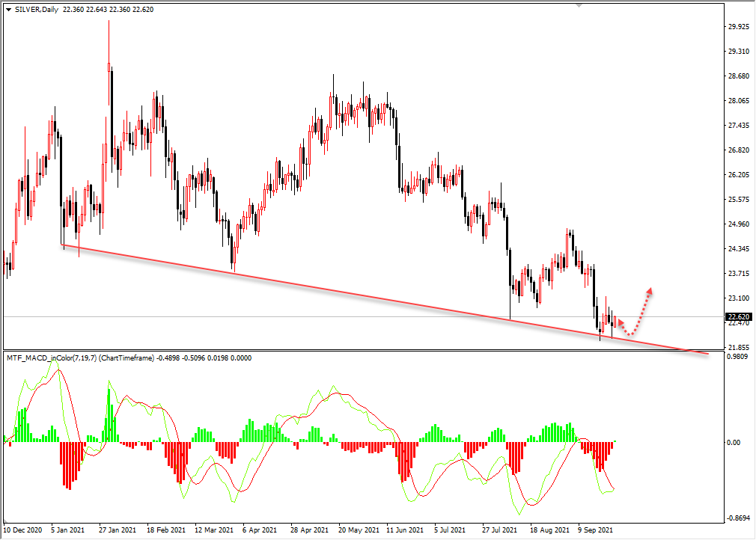Click the 9 Sep 2021 date label
The height and width of the screenshot is (540, 756).
596,530
